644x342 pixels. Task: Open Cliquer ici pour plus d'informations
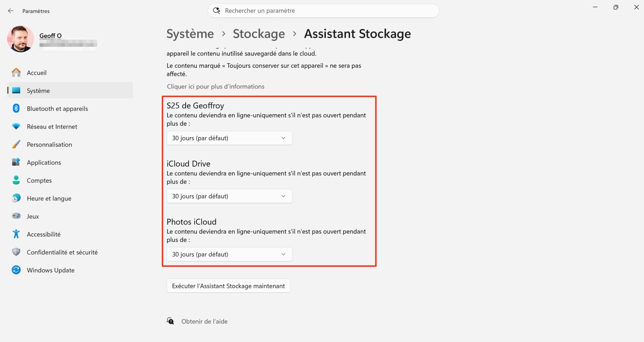(x=215, y=86)
